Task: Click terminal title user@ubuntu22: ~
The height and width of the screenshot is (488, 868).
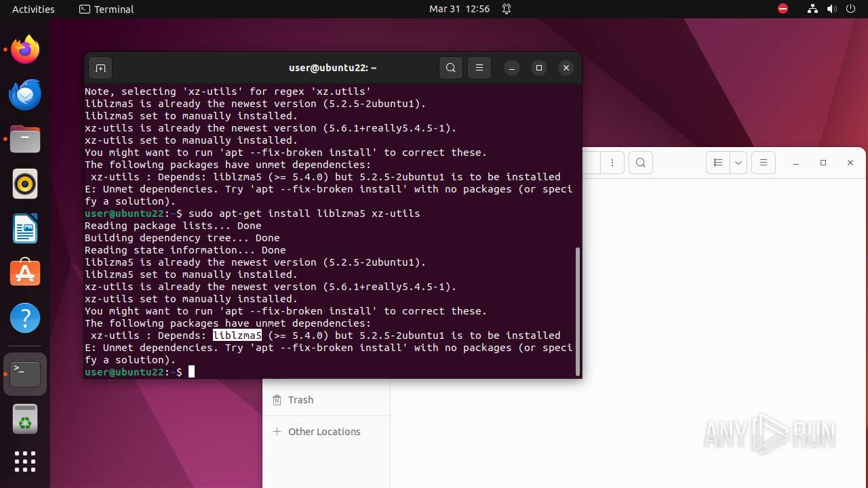Action: 333,68
